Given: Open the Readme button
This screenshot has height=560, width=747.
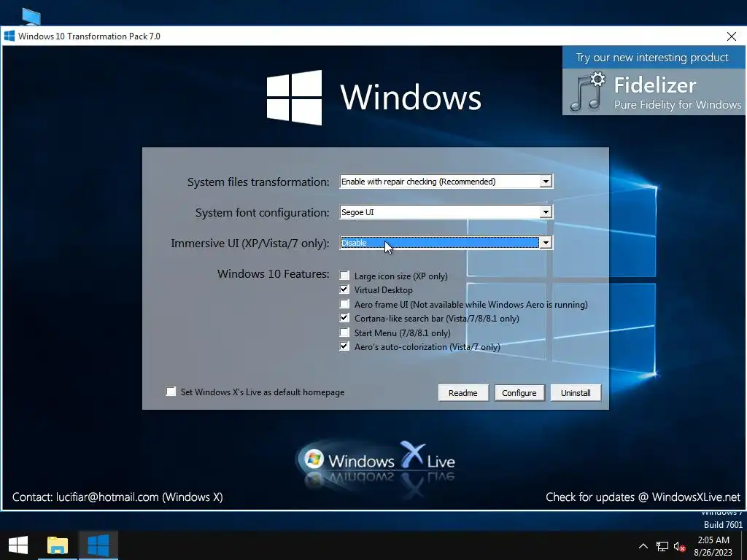Looking at the screenshot, I should tap(463, 393).
